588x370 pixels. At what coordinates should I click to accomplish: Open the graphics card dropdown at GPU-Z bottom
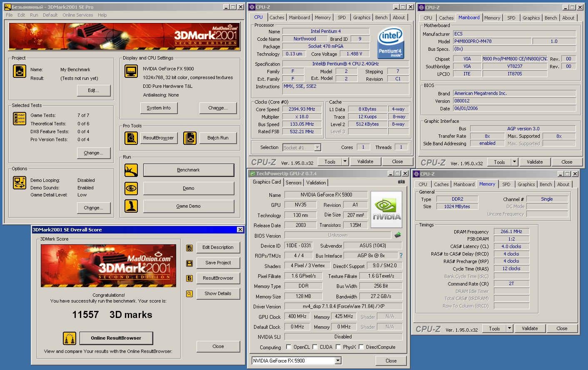pos(338,361)
